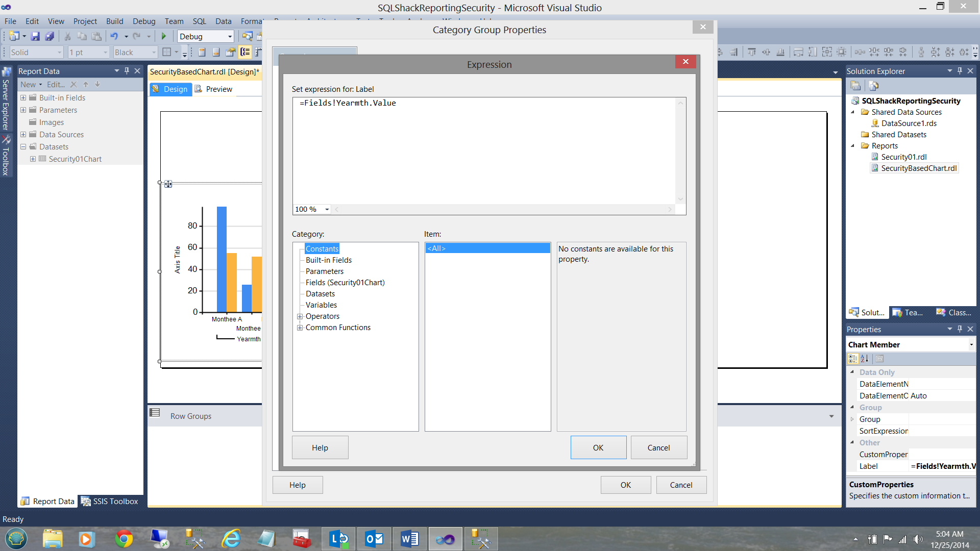Viewport: 980px width, 551px height.
Task: Open the Debug configuration dropdown
Action: tap(230, 36)
